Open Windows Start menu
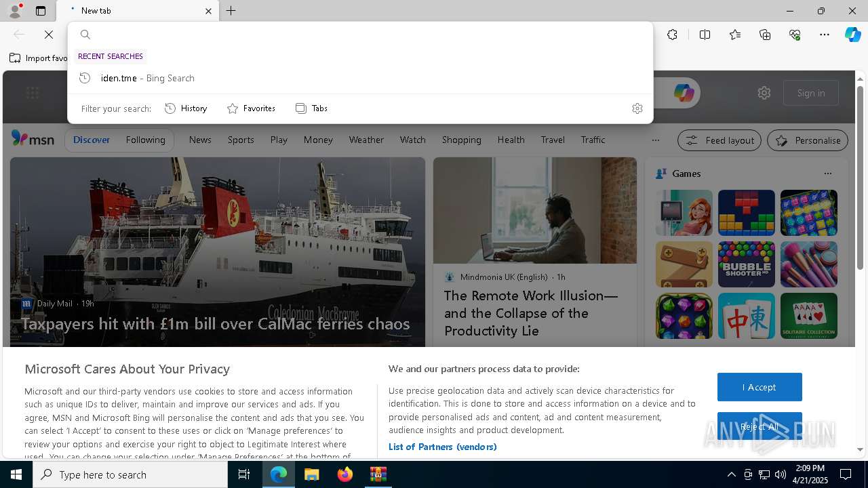The width and height of the screenshot is (868, 488). coord(16,474)
